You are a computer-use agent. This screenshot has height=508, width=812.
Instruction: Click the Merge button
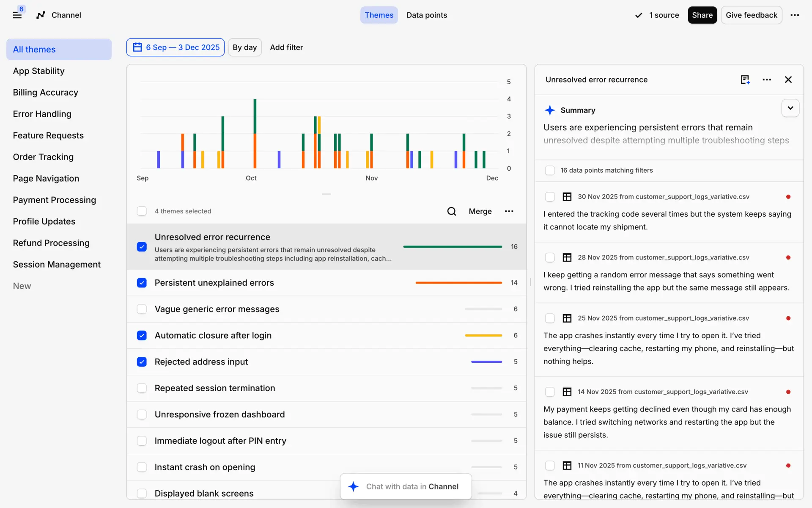tap(480, 211)
